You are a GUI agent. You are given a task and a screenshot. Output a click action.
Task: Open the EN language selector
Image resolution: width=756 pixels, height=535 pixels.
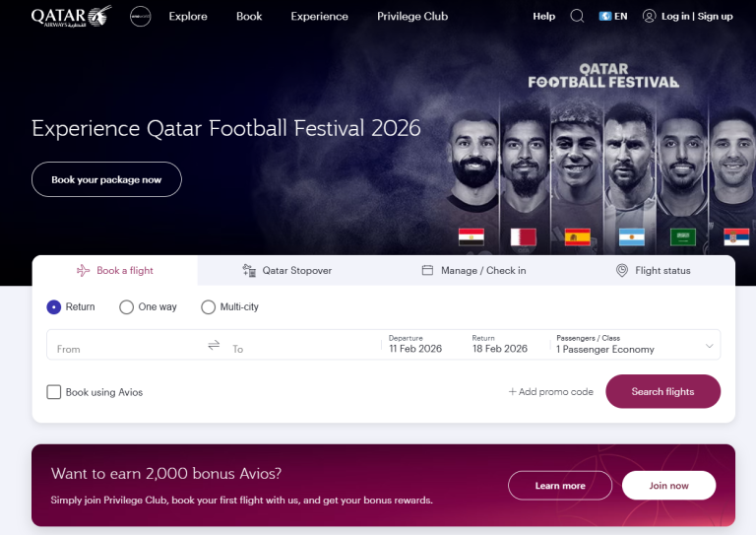coord(613,17)
